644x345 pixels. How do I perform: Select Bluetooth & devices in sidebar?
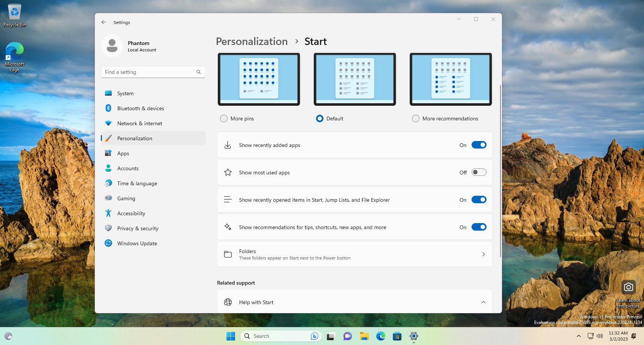[140, 108]
